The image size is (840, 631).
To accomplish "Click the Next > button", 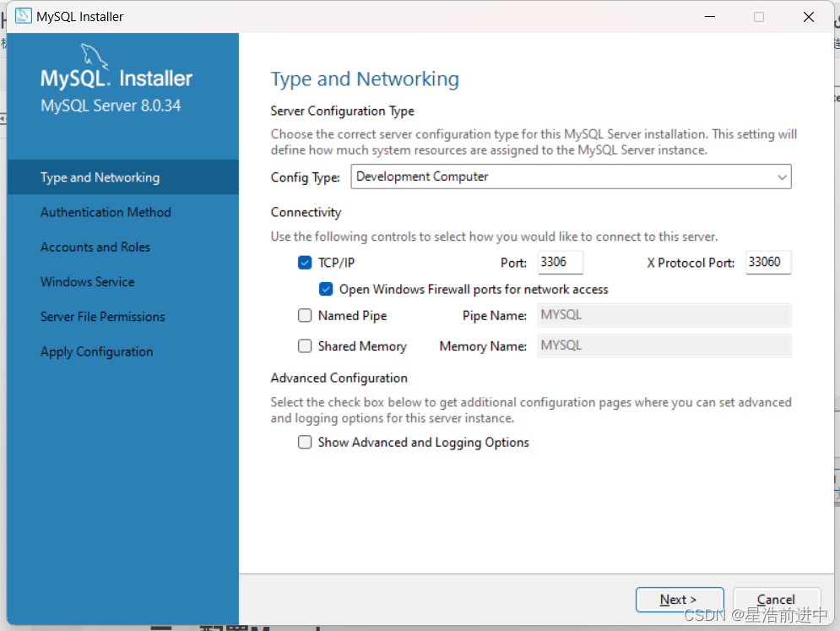I will pyautogui.click(x=680, y=600).
